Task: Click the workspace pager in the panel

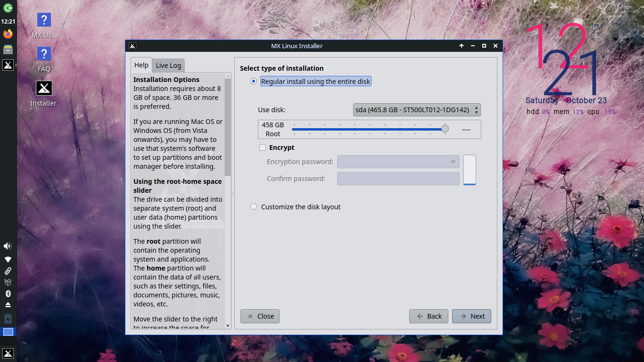Action: click(x=8, y=332)
